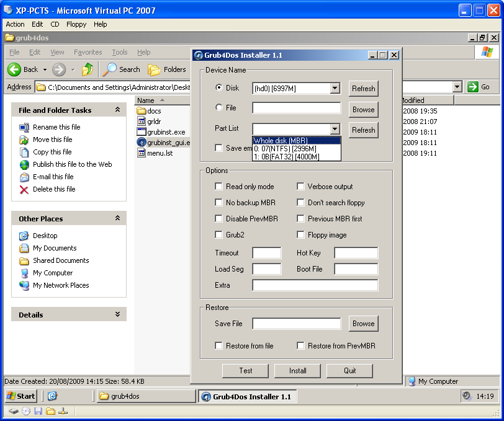Click the Test button
This screenshot has width=504, height=421.
pos(246,371)
